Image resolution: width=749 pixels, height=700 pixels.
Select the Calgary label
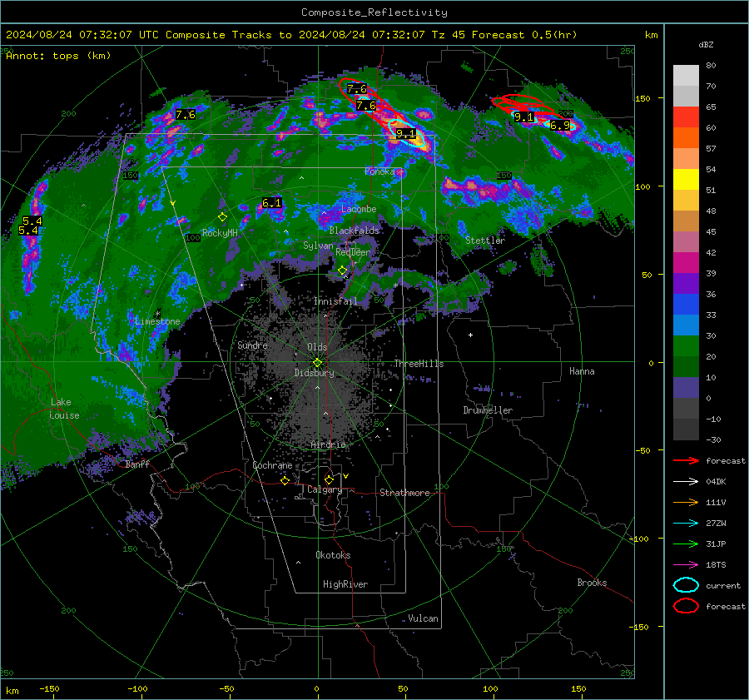325,489
